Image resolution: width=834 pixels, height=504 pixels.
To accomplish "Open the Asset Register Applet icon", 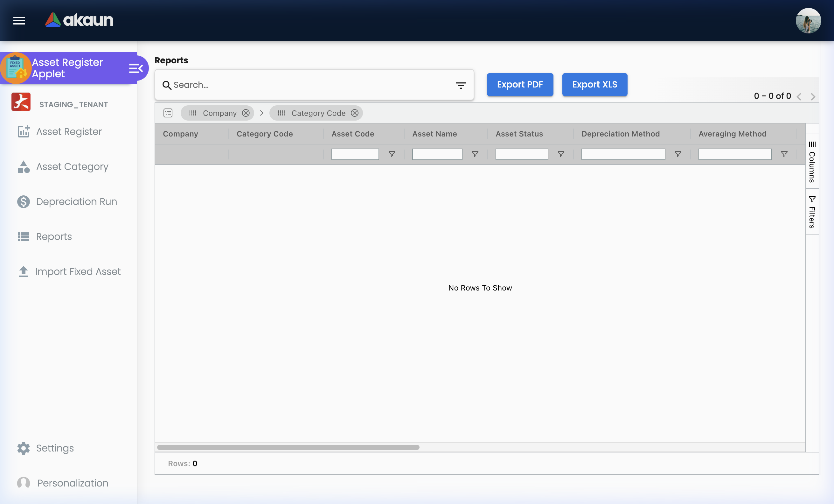I will (x=16, y=68).
